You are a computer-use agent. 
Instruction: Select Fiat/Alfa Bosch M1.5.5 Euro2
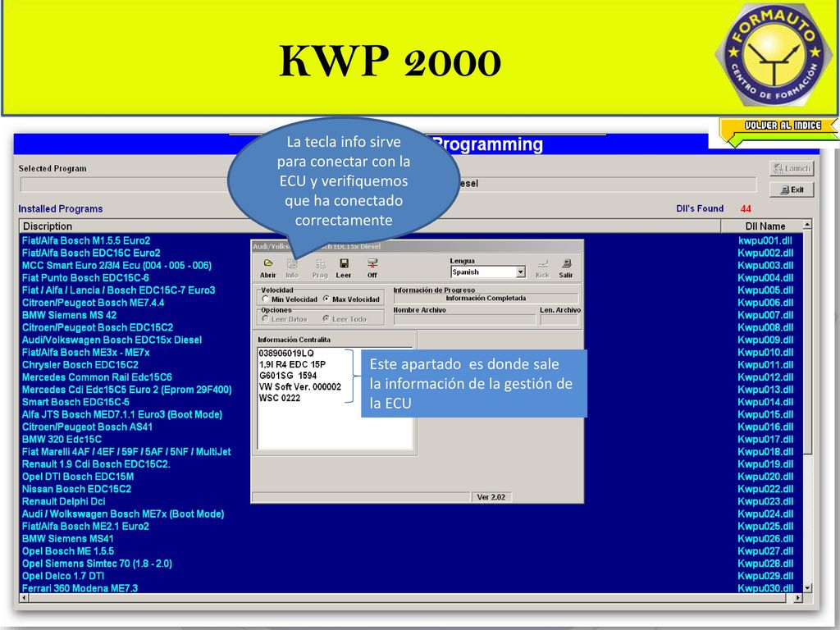pyautogui.click(x=85, y=240)
